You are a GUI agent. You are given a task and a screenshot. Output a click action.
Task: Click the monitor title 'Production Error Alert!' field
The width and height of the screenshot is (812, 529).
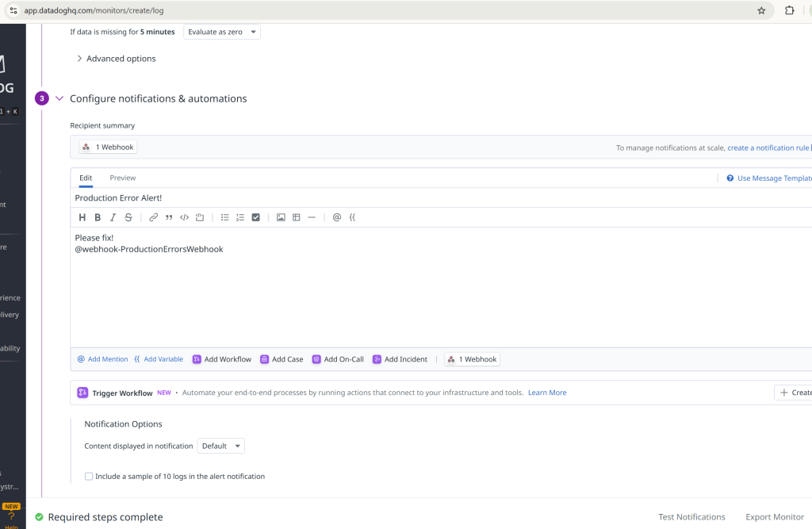(317, 197)
